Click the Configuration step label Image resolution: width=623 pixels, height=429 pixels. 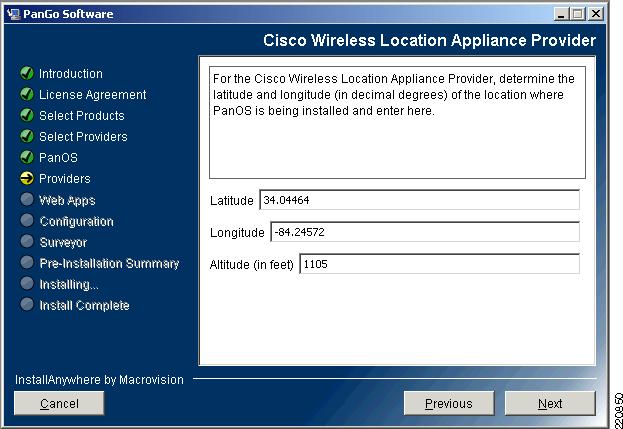[76, 221]
